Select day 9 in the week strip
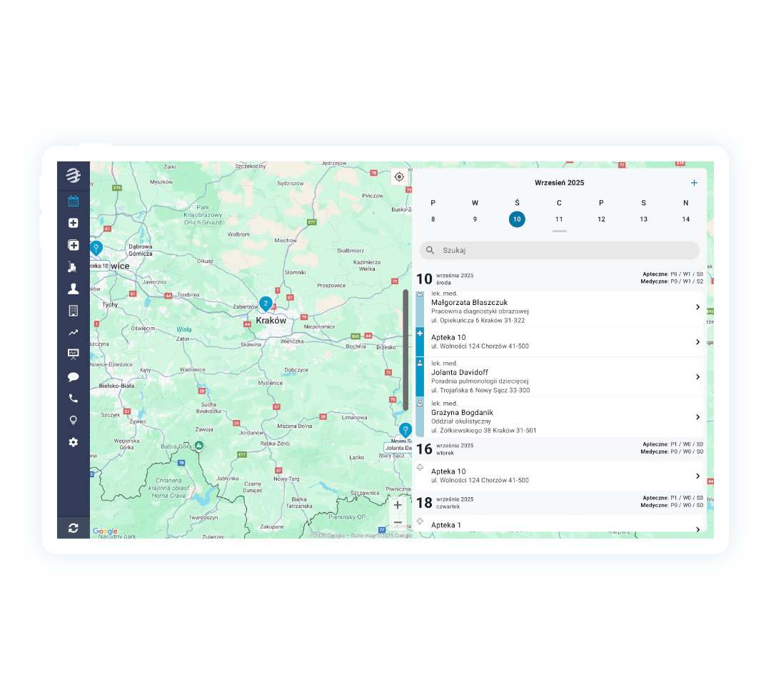 [475, 219]
